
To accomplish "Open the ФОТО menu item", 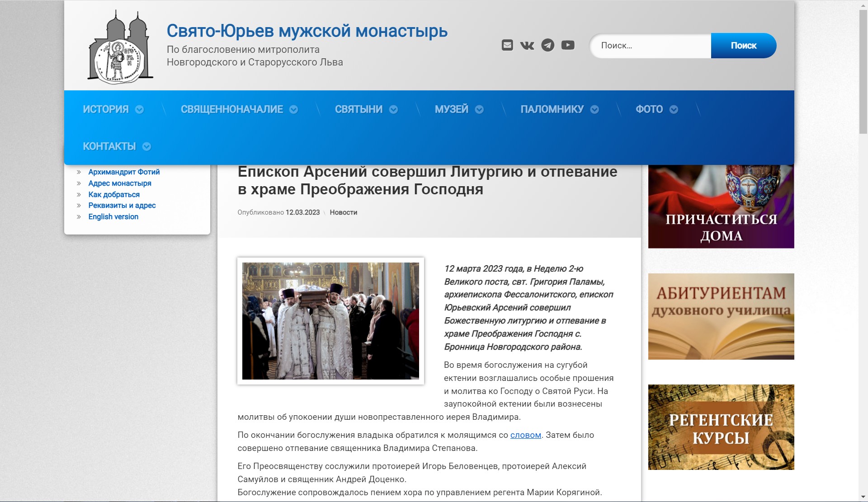I will coord(649,109).
